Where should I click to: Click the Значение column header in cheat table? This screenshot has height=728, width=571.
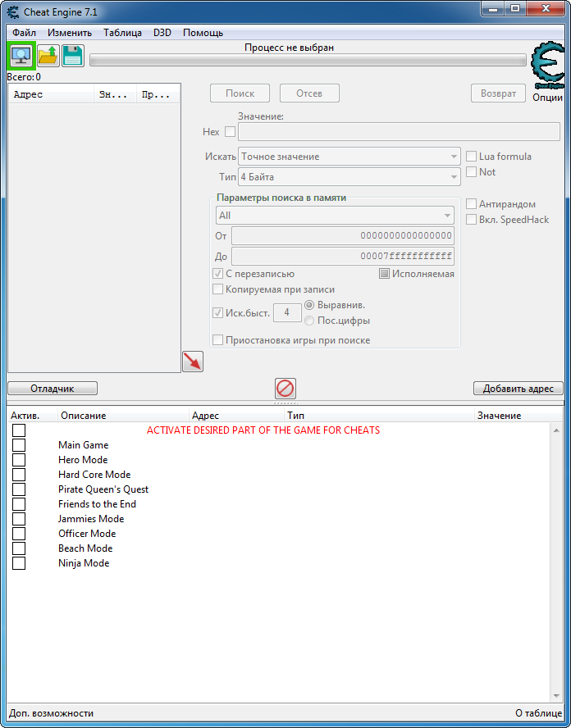[518, 416]
